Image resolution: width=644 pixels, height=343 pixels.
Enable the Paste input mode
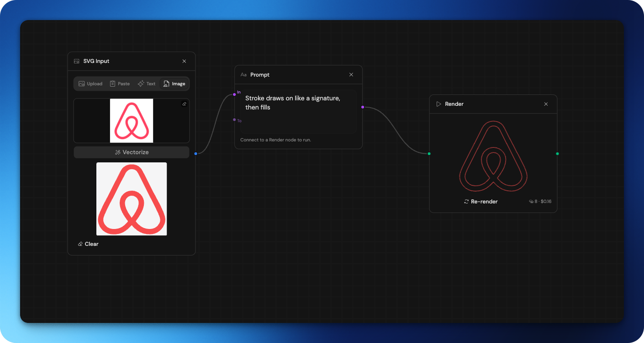pyautogui.click(x=120, y=83)
